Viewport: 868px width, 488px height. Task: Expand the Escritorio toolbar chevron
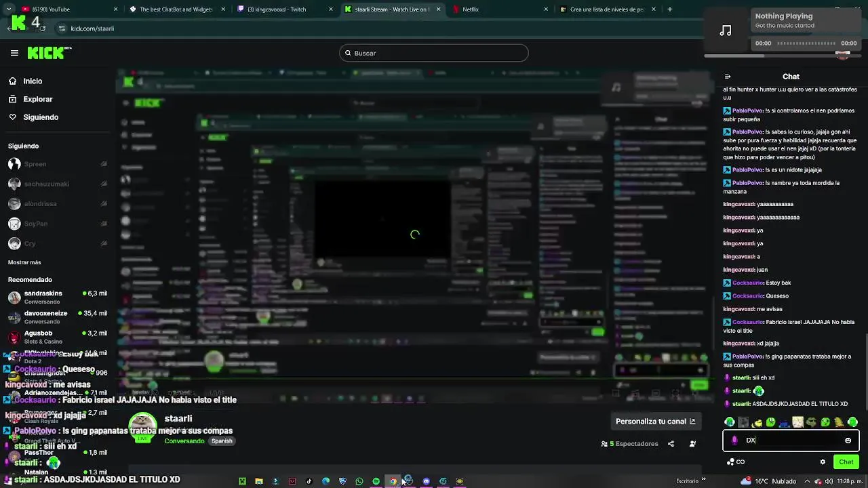[x=703, y=481]
